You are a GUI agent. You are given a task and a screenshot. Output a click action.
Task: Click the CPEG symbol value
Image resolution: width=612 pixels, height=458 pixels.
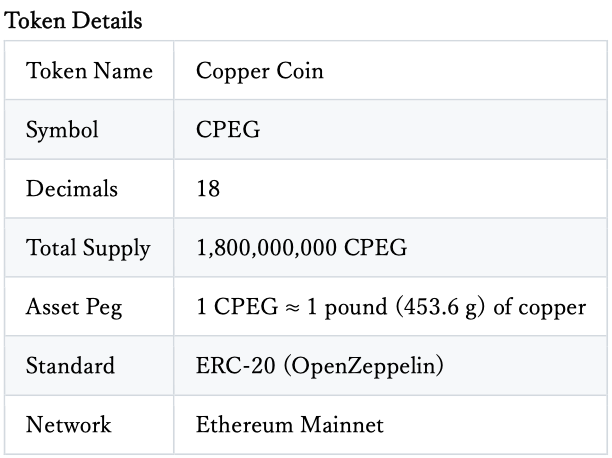(228, 129)
